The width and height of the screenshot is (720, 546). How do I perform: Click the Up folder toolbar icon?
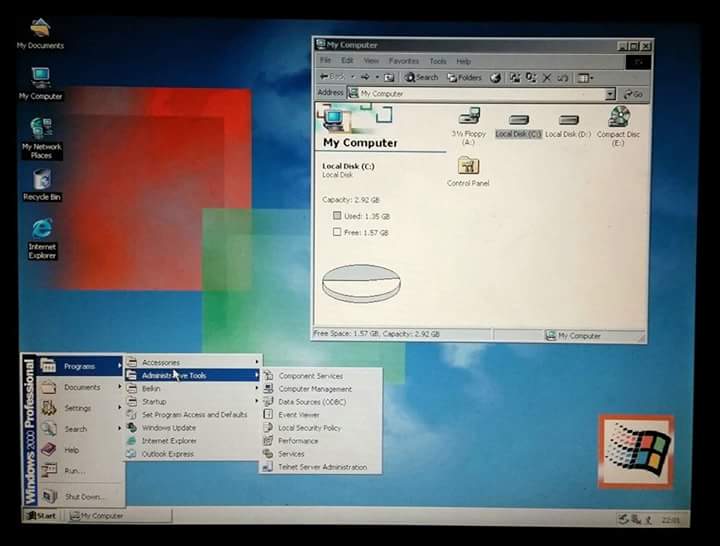pos(389,77)
